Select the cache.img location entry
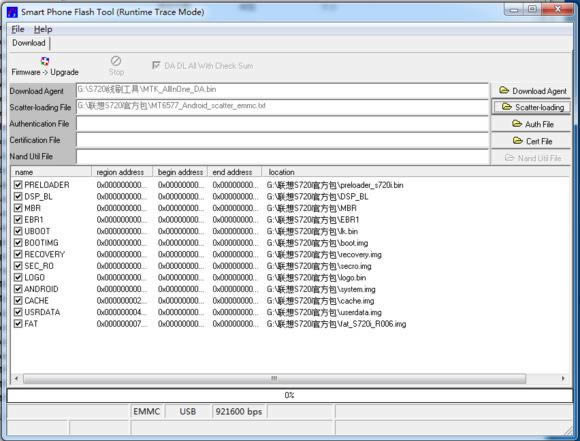Viewport: 580px width, 441px height. tap(320, 301)
